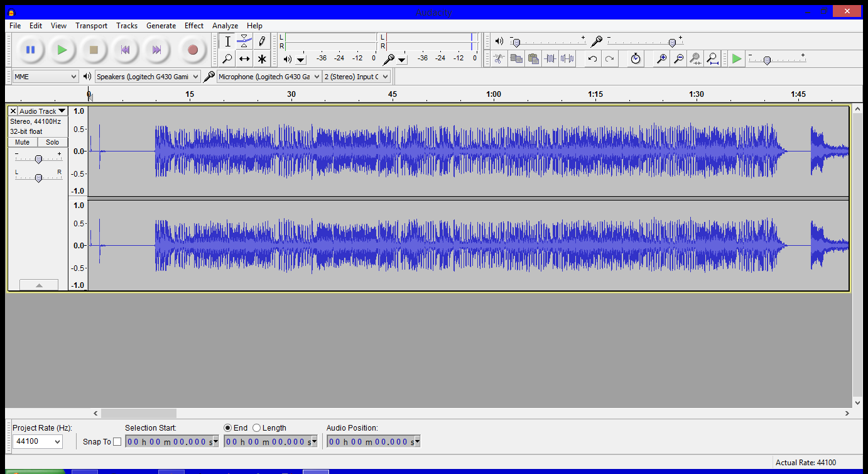
Task: Open the 2 (Stereo) Input channels dropdown
Action: tap(356, 77)
